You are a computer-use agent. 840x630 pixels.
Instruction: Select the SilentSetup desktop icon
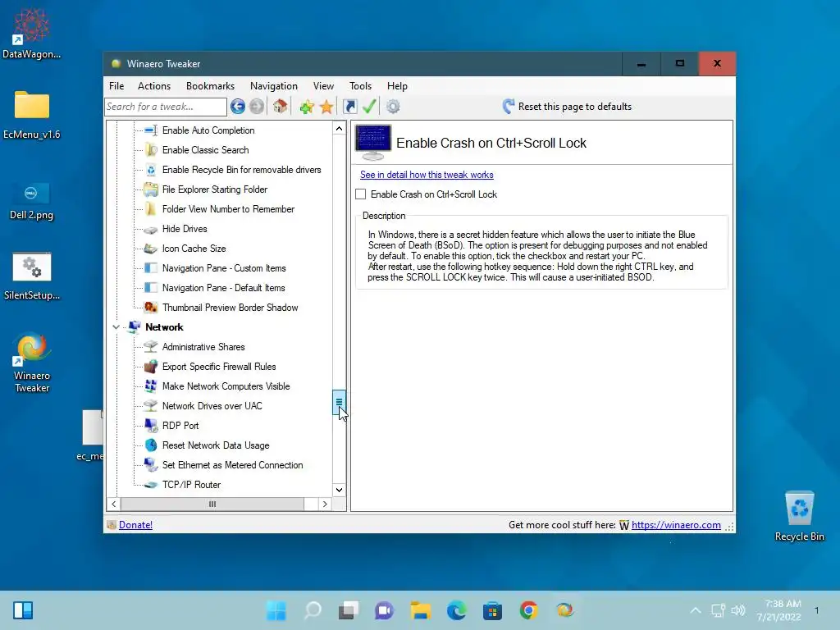click(x=32, y=276)
